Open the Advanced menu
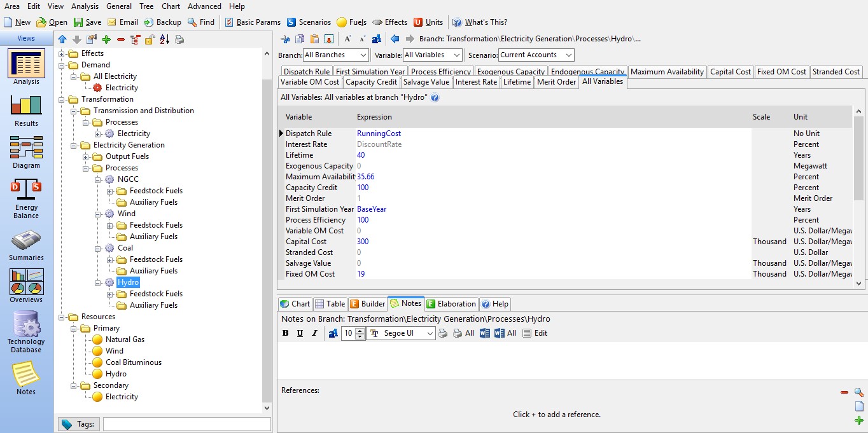Image resolution: width=868 pixels, height=433 pixels. [205, 6]
